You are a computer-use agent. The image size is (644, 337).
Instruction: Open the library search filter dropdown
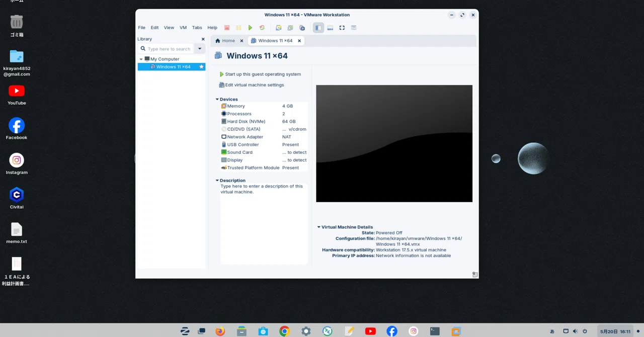click(200, 49)
